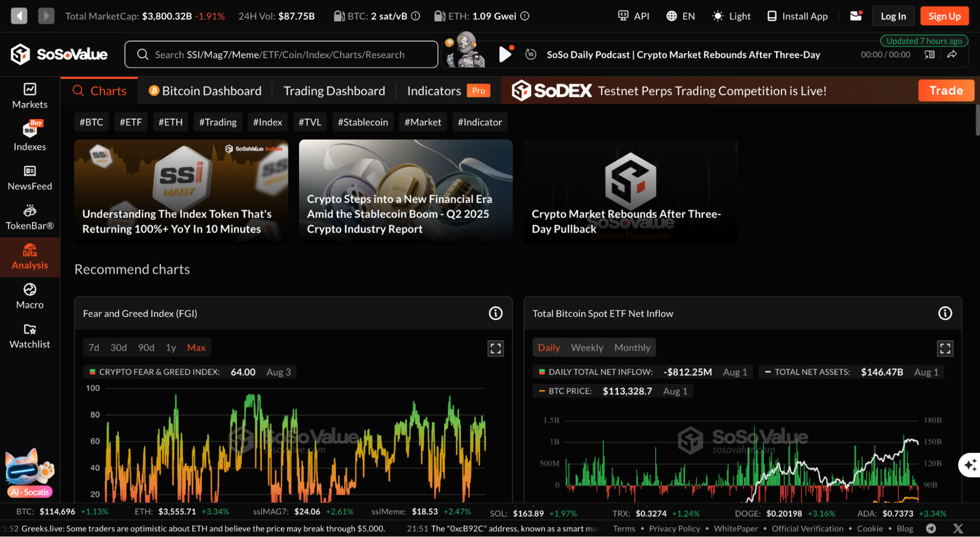Toggle the Daily Total Net Inflow series
The width and height of the screenshot is (980, 537).
point(643,372)
